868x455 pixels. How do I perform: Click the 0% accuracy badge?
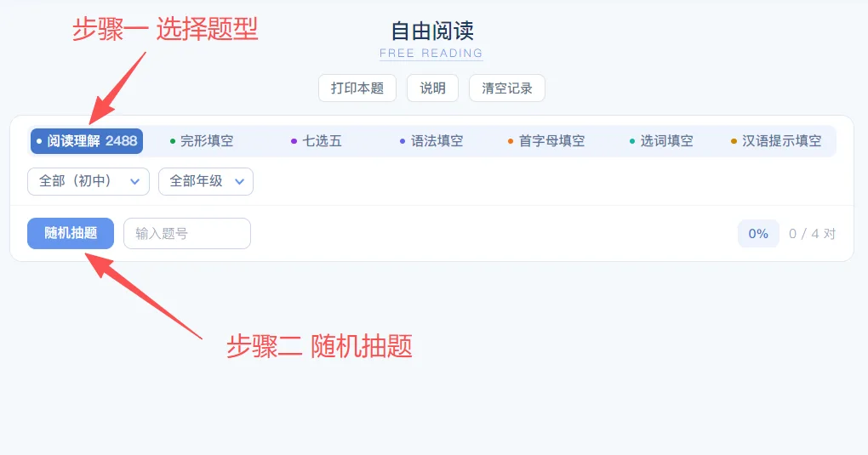tap(758, 234)
